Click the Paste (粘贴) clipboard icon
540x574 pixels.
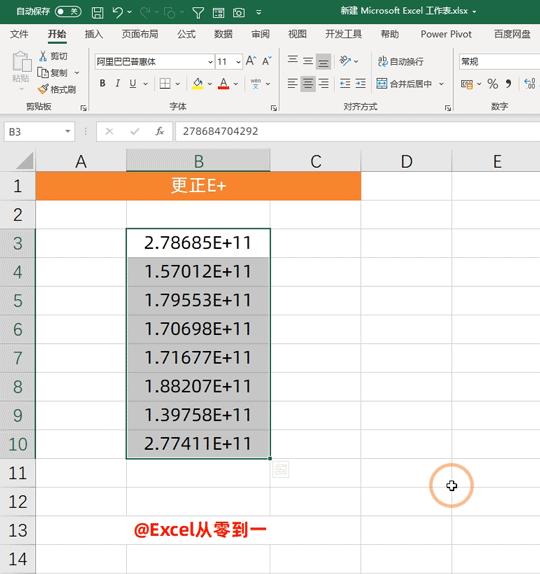pyautogui.click(x=21, y=62)
